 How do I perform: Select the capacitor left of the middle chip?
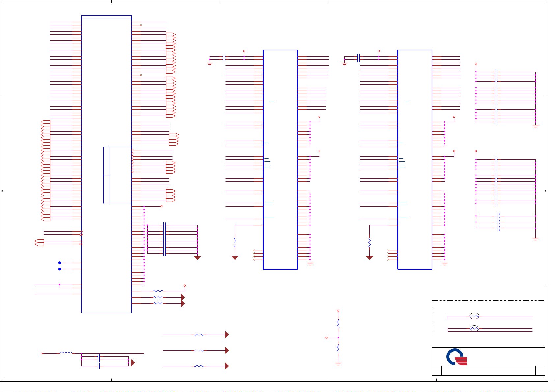point(224,58)
